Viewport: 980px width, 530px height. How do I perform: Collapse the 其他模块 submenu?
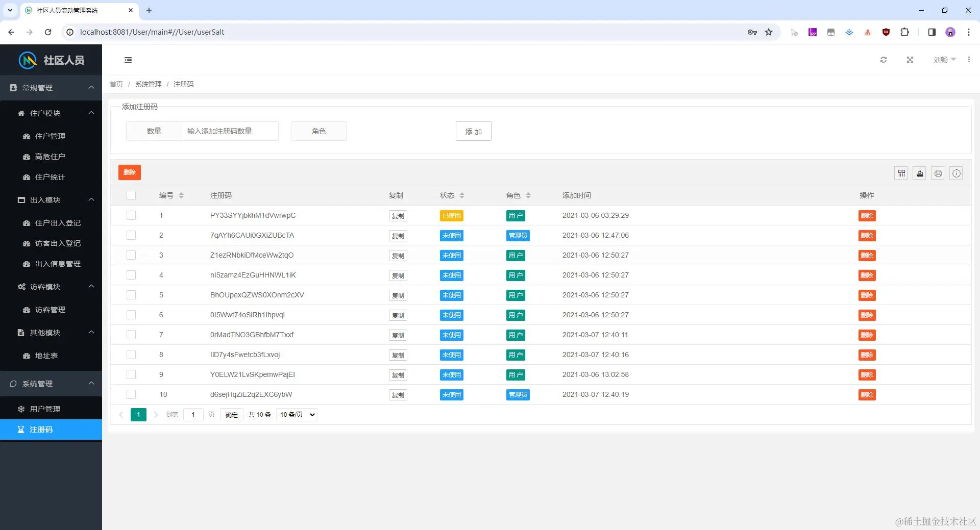[51, 333]
